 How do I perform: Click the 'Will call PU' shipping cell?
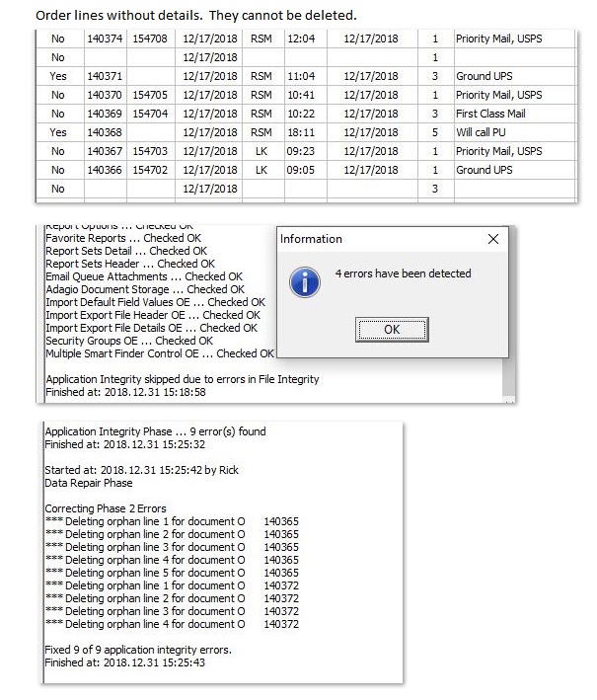tap(484, 132)
